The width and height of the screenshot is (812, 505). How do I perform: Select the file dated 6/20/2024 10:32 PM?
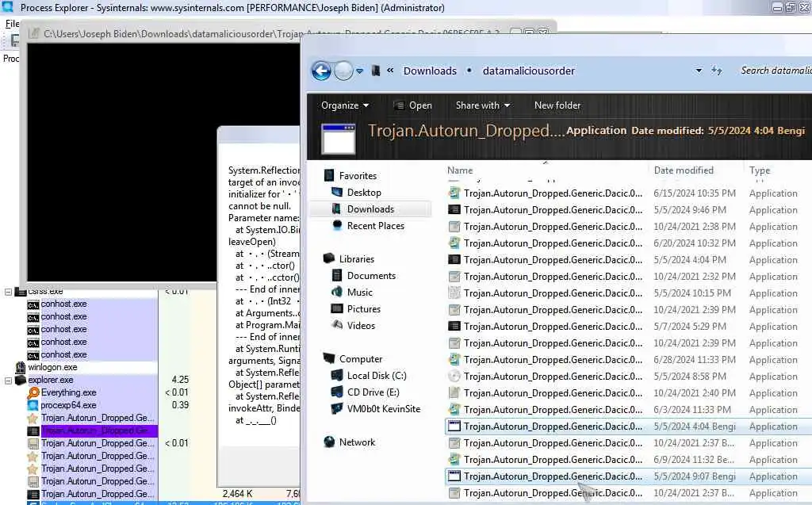click(x=628, y=243)
